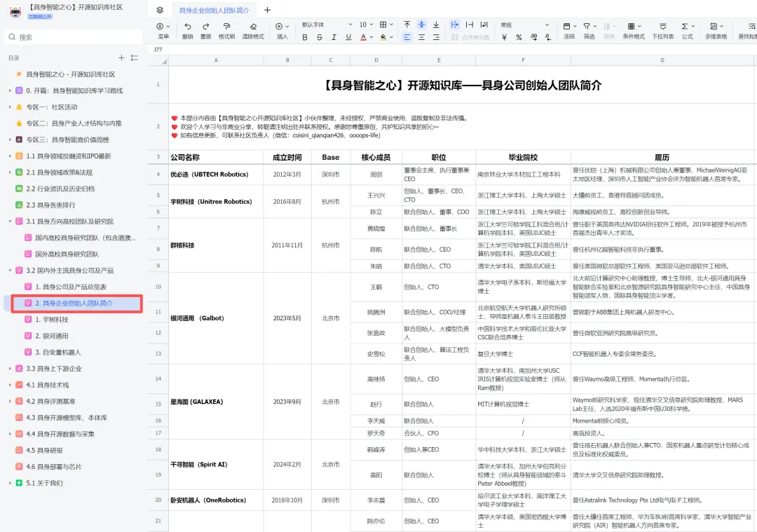Open the font family (默认字体) dropdown
The height and width of the screenshot is (532, 757).
(327, 25)
